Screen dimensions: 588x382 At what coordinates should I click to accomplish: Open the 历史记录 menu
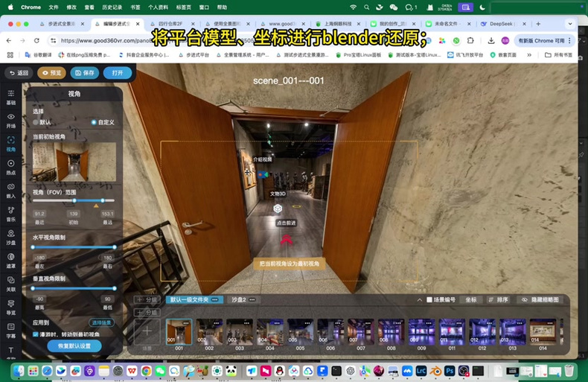(112, 7)
